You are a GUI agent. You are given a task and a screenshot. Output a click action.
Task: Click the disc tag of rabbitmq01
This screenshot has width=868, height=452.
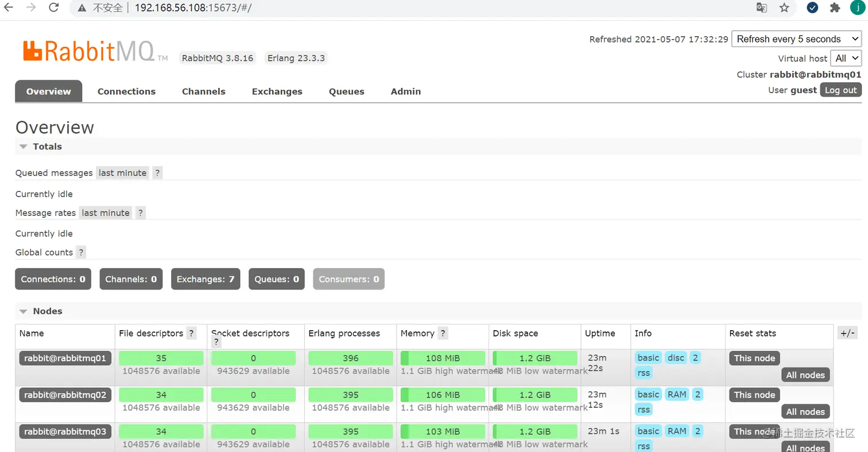(676, 358)
